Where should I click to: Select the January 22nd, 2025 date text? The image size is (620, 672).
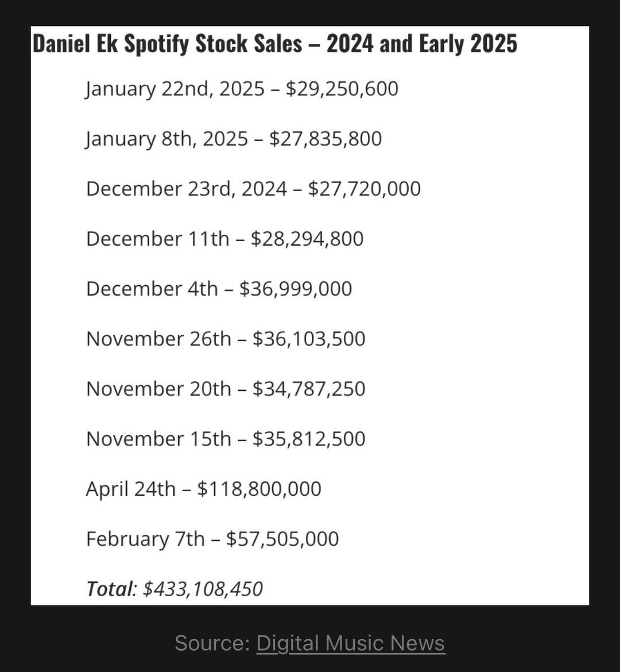coord(175,89)
